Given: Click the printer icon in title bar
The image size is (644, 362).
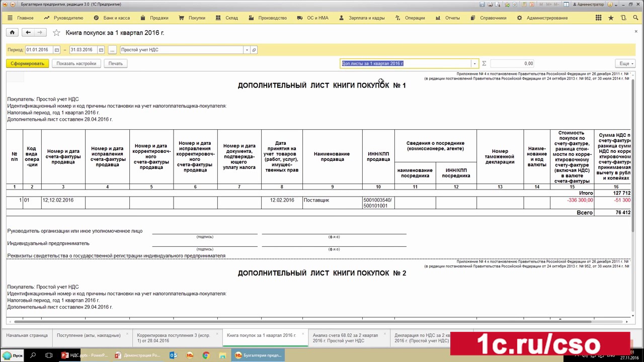Looking at the screenshot, I should pyautogui.click(x=489, y=5).
